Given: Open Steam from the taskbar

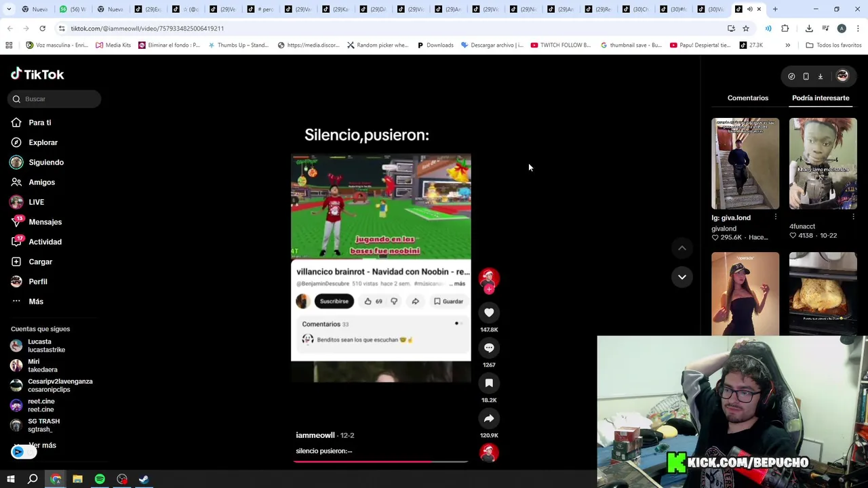Looking at the screenshot, I should [144, 479].
